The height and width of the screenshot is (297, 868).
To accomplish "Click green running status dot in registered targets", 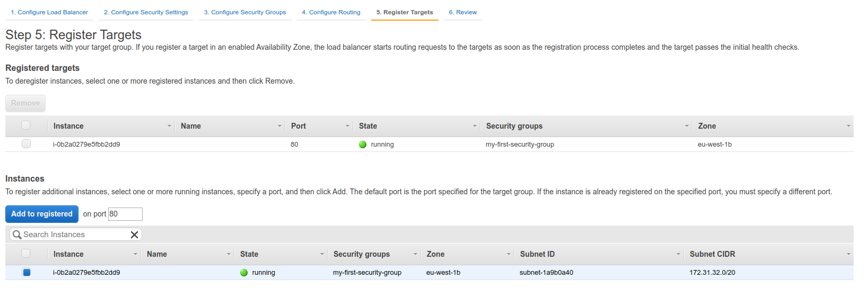I will coord(363,145).
